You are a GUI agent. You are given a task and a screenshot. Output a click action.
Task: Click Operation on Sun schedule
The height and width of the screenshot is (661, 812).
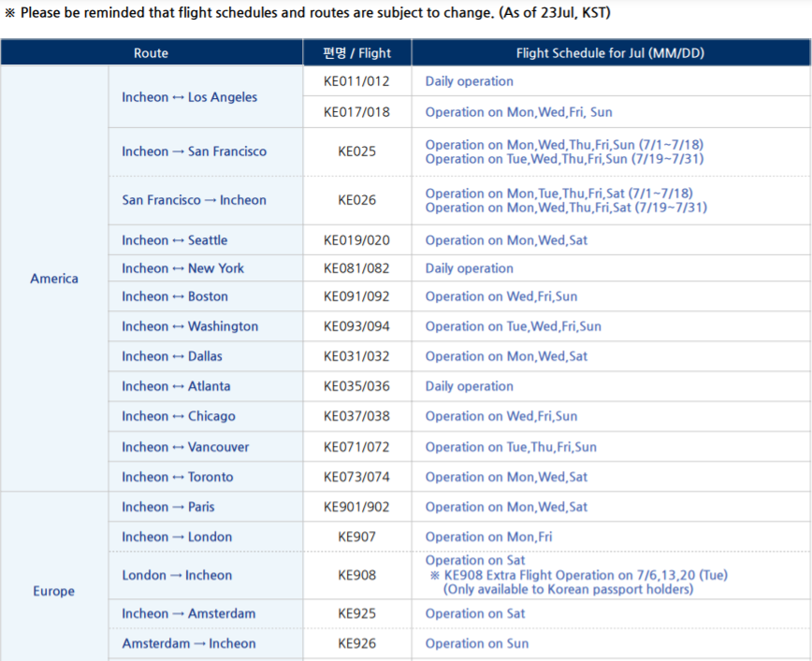coord(477,643)
